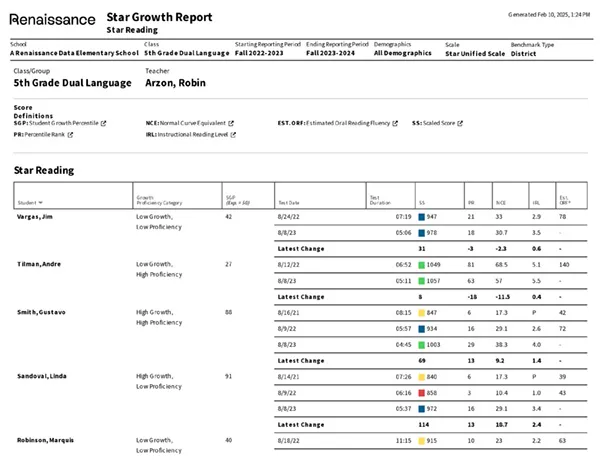Screen dimensions: 600x462
Task: Click the Instructional Reading Level definition link
Action: [x=192, y=135]
